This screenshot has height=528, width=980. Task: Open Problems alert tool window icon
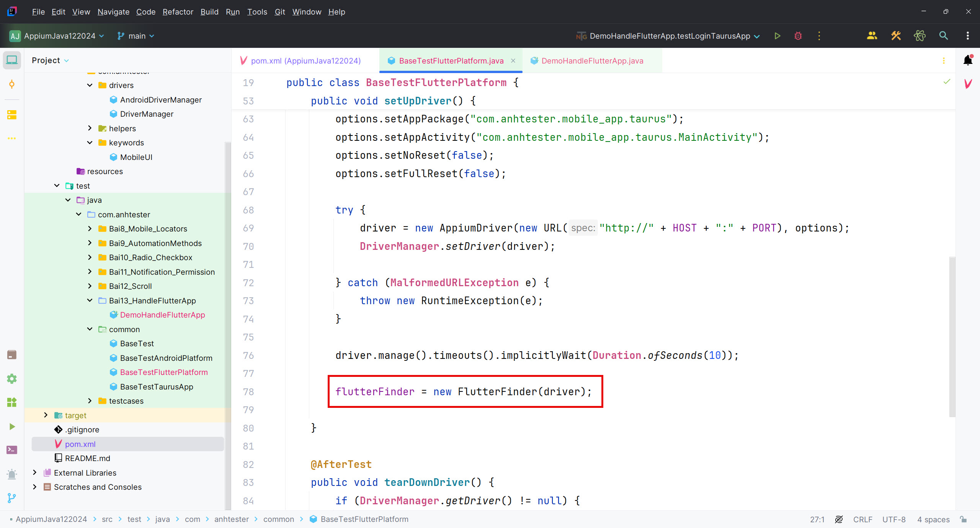click(x=12, y=474)
